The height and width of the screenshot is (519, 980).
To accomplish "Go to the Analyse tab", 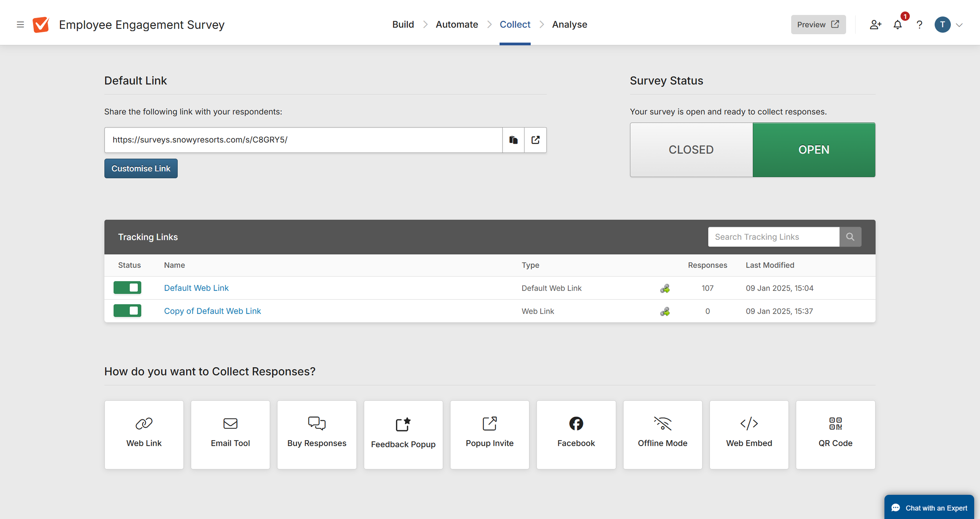I will coord(569,25).
